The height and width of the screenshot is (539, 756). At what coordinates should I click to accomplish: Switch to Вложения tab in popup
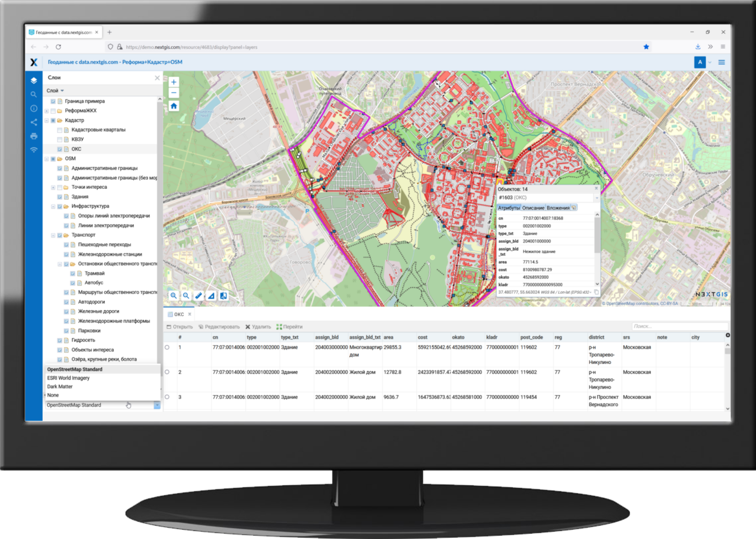coord(558,208)
